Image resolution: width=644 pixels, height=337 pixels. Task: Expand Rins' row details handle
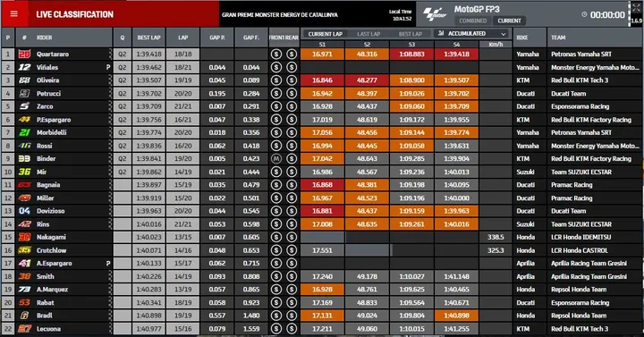[x=110, y=224]
